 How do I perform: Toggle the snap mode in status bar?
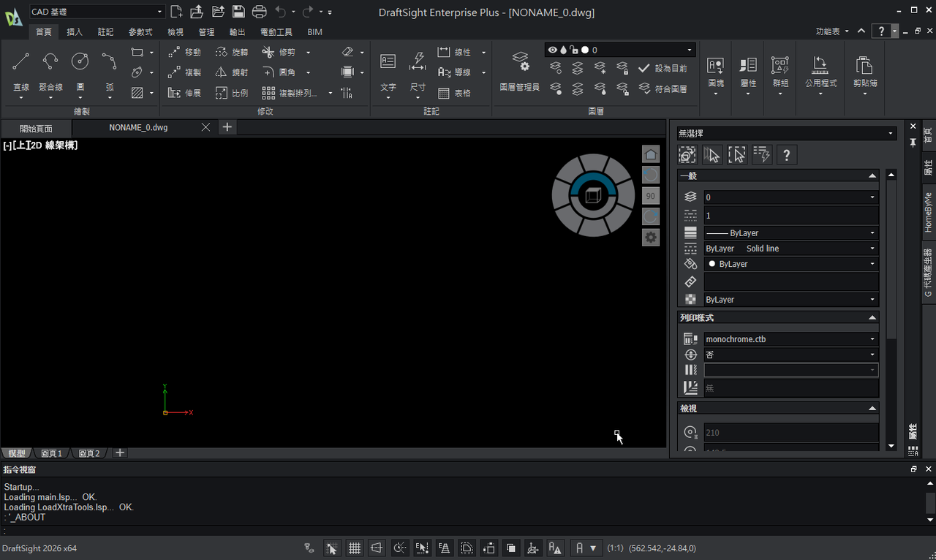(331, 548)
